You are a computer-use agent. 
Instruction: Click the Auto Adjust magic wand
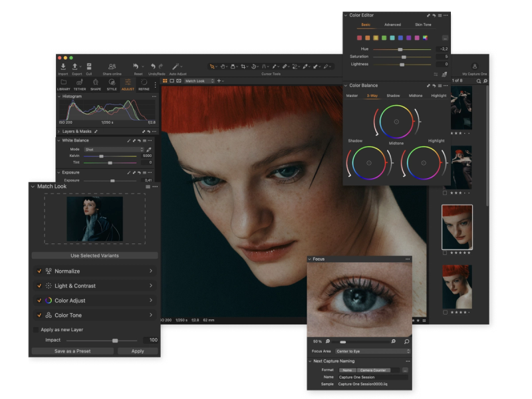click(x=176, y=66)
